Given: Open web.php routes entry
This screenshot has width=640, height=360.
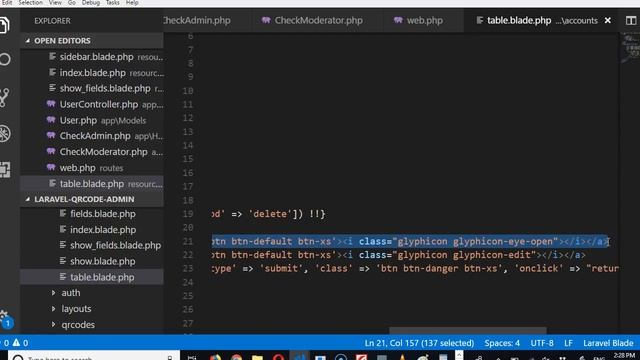Looking at the screenshot, I should 92,168.
